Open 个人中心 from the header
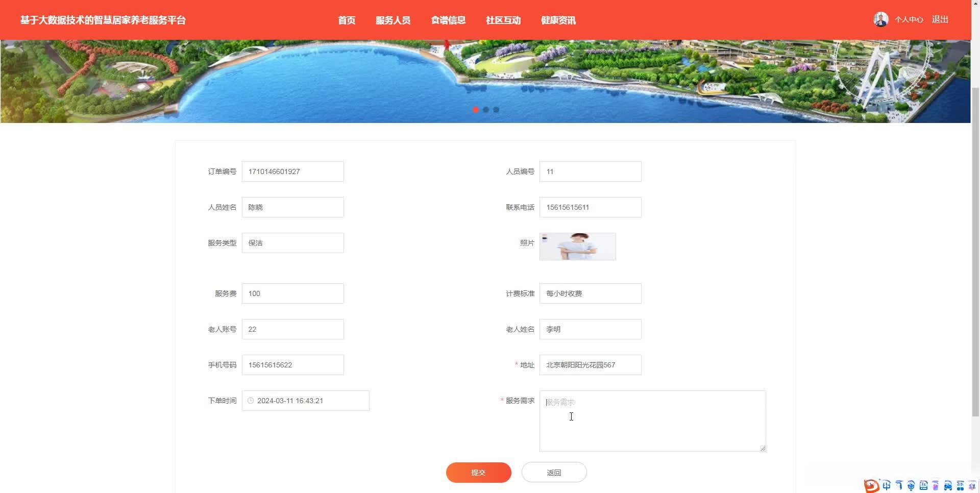Image resolution: width=980 pixels, height=493 pixels. click(909, 19)
